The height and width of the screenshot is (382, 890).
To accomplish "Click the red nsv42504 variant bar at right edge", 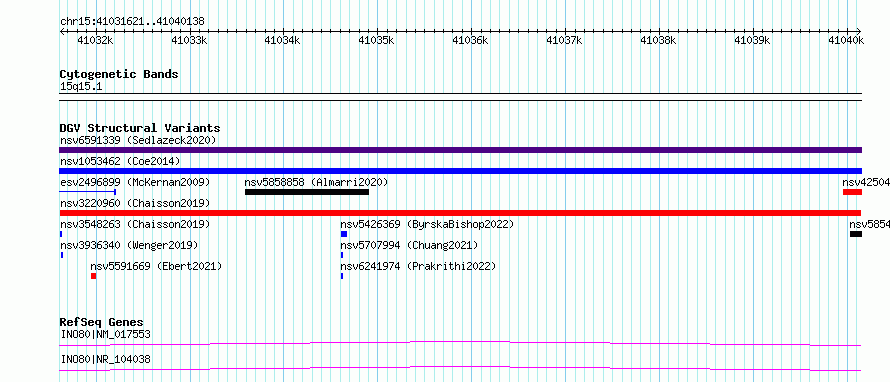I will click(853, 192).
